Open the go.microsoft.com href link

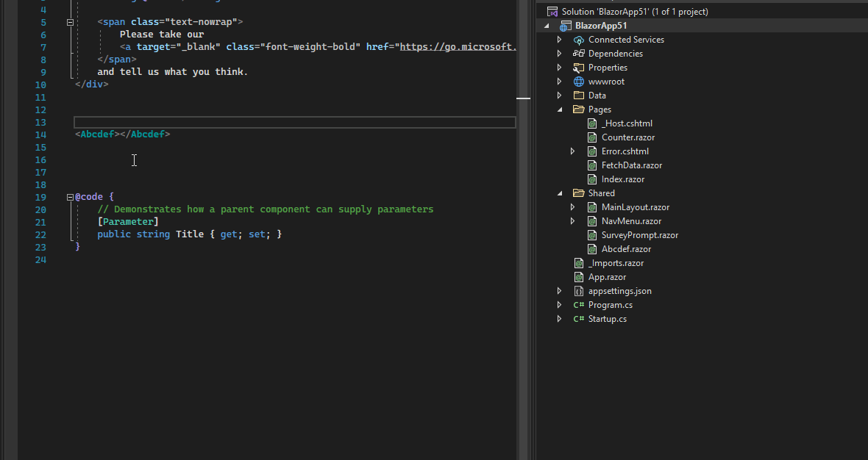458,47
